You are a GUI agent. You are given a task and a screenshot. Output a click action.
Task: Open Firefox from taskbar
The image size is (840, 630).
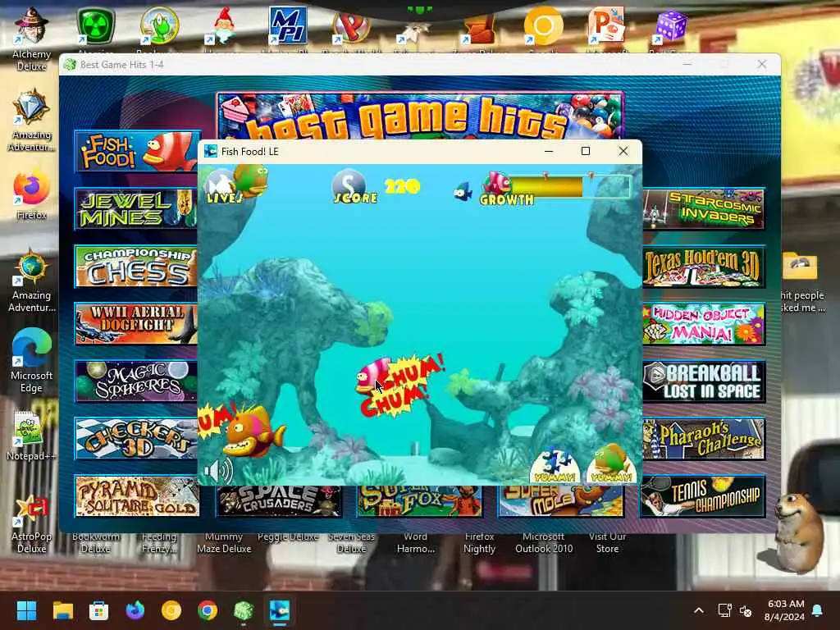(x=135, y=610)
